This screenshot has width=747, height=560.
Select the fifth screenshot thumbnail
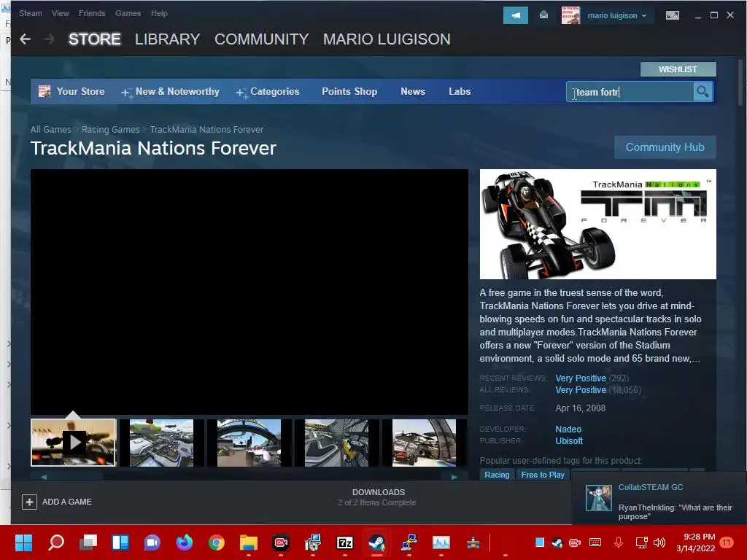424,443
